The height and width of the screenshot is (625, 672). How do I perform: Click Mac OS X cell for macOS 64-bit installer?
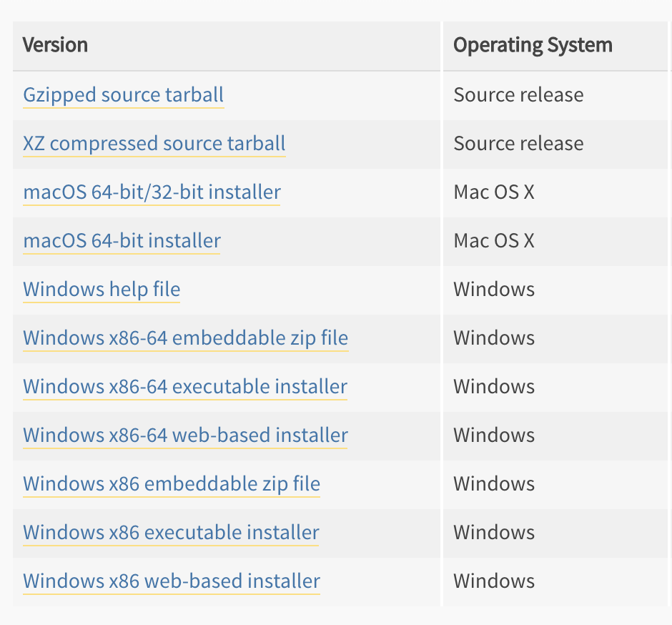(494, 241)
